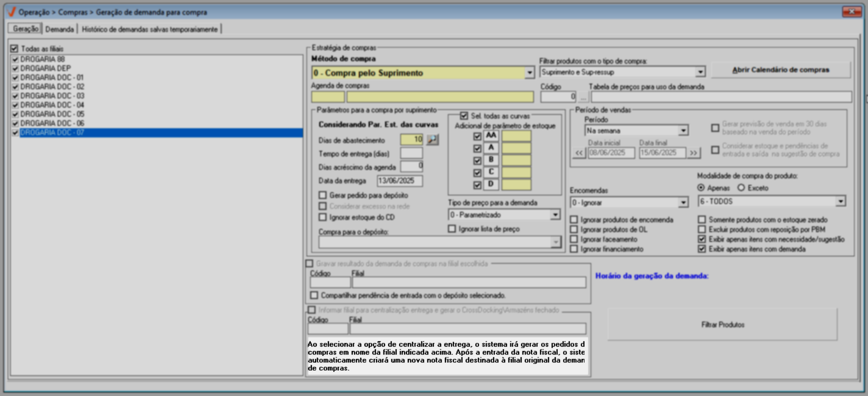Click the Data da entrega field
The height and width of the screenshot is (396, 868).
(400, 181)
